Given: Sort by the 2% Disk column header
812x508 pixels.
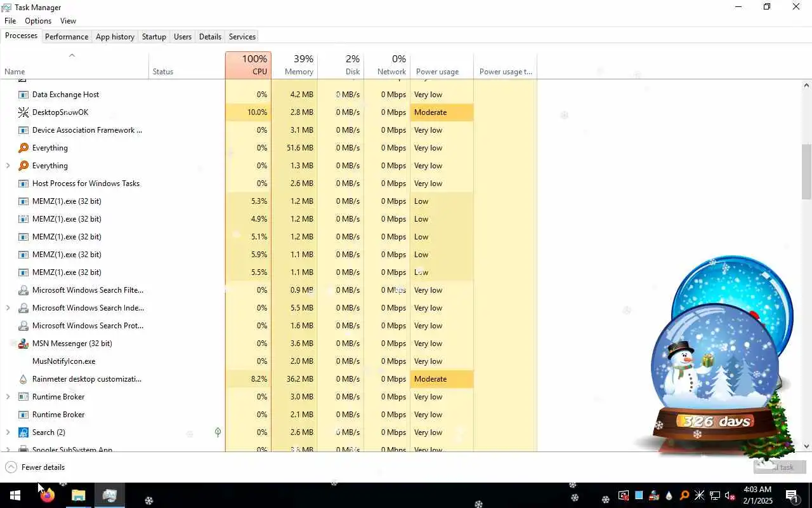Looking at the screenshot, I should pyautogui.click(x=341, y=65).
